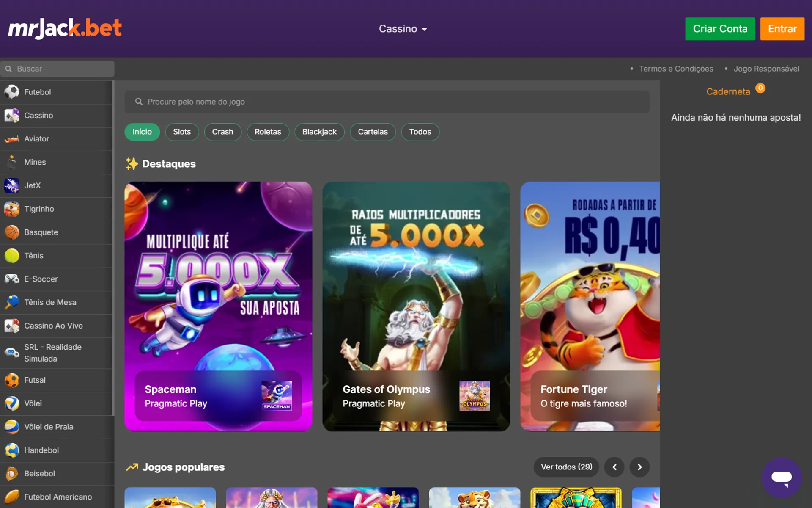Click the Mines bomb icon
The width and height of the screenshot is (812, 508).
point(12,162)
